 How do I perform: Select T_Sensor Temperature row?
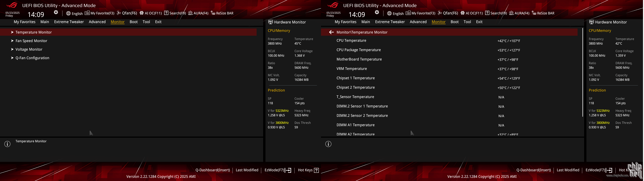449,97
